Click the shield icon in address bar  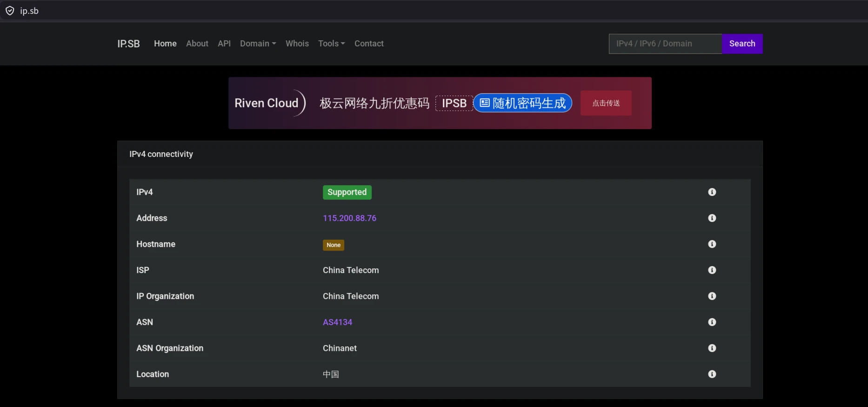coord(10,11)
